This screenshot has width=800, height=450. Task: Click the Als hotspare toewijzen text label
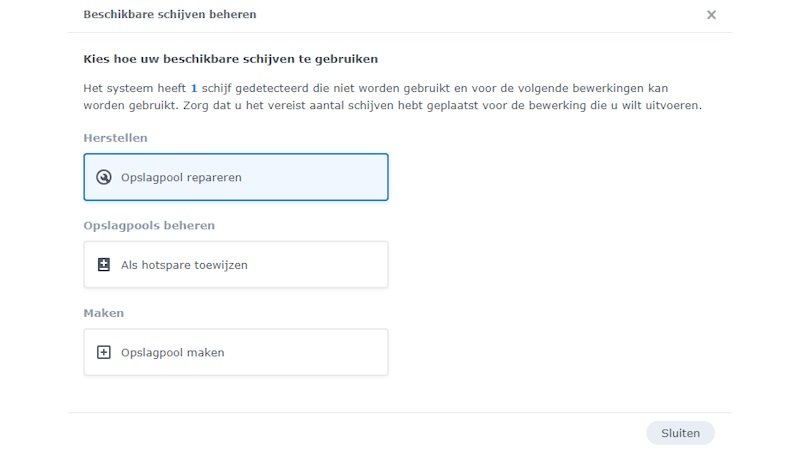[x=184, y=265]
